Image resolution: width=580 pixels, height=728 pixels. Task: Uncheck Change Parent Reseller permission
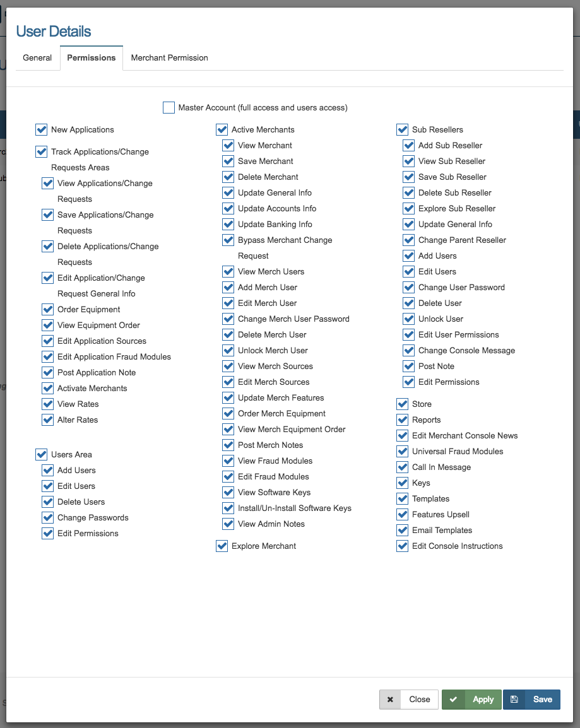coord(409,240)
